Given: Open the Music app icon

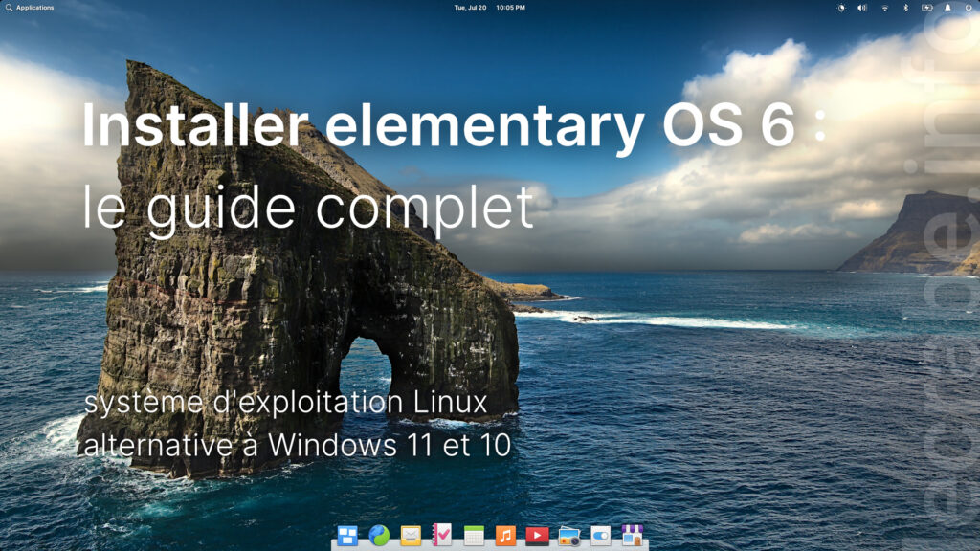Looking at the screenshot, I should pos(505,536).
